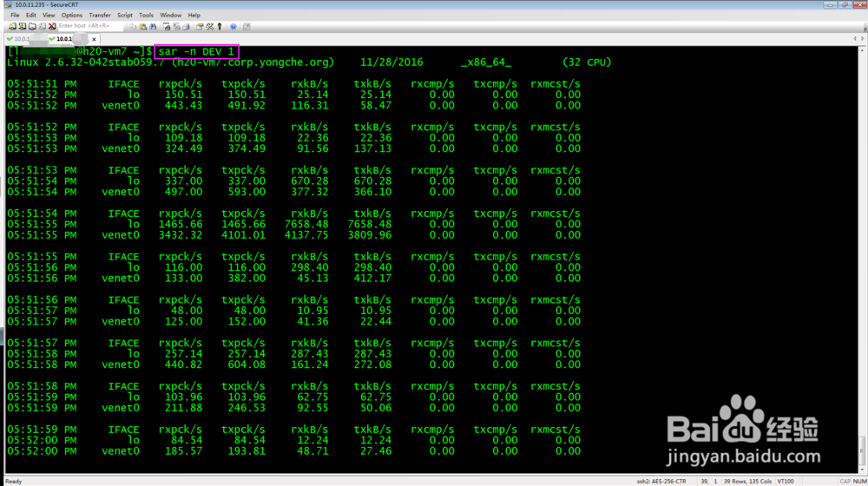This screenshot has width=868, height=486.
Task: Open the Window menu
Action: click(x=170, y=15)
